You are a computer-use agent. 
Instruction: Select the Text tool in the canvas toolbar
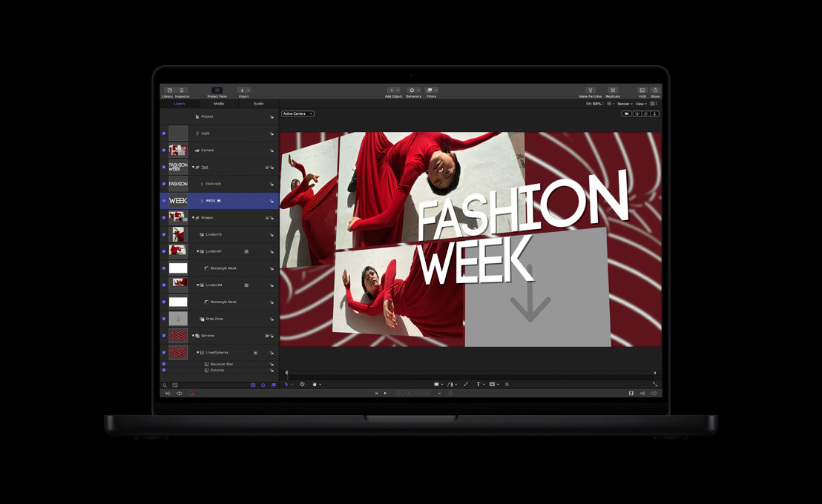tap(480, 384)
